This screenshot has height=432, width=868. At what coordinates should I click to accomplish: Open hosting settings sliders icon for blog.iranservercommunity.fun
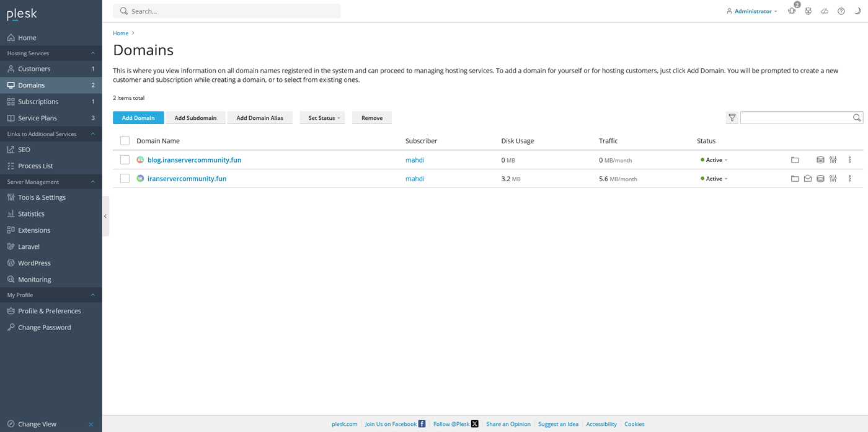[x=833, y=160]
